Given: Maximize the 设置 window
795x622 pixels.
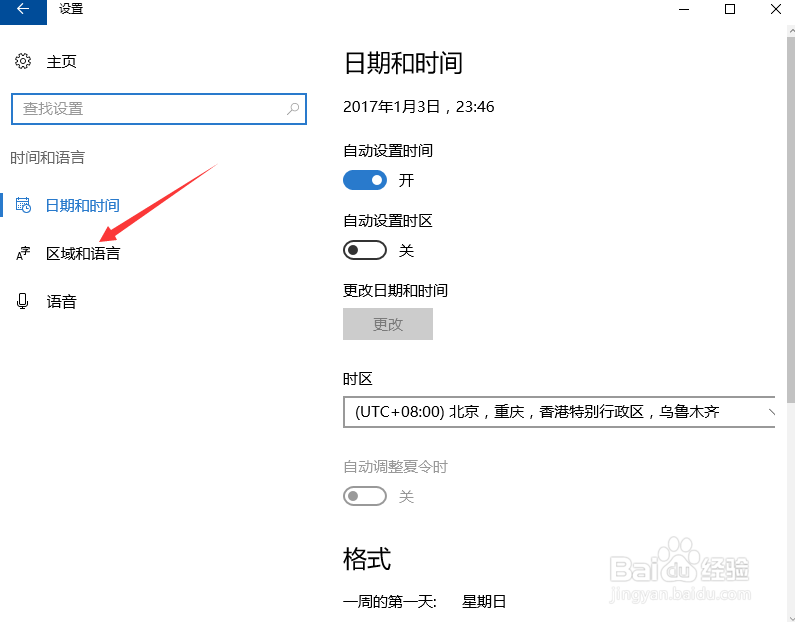Looking at the screenshot, I should (x=730, y=9).
